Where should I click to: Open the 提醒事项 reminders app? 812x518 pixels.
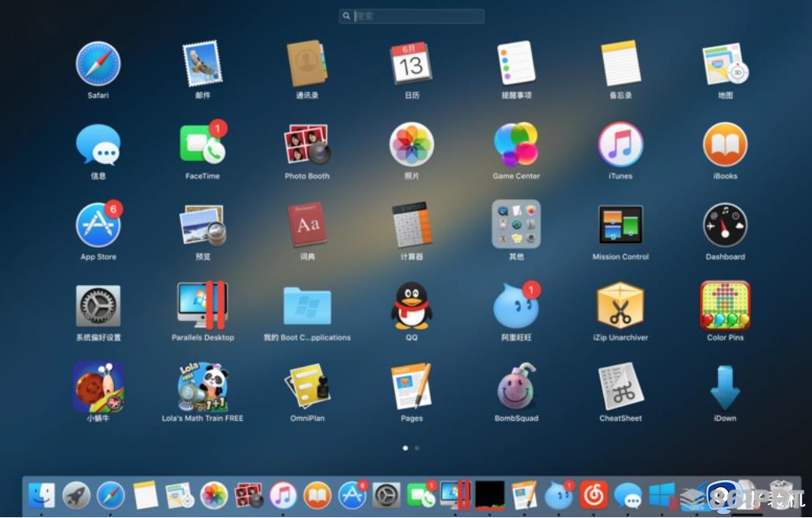click(x=516, y=64)
